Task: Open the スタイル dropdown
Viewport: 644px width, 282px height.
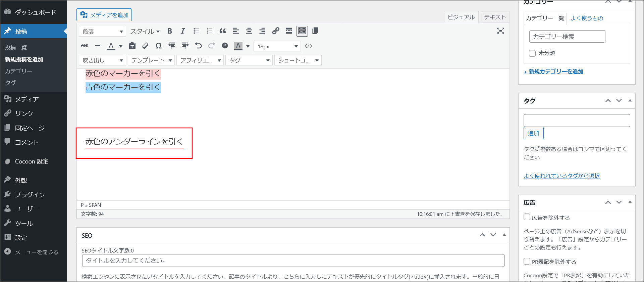Action: [145, 31]
